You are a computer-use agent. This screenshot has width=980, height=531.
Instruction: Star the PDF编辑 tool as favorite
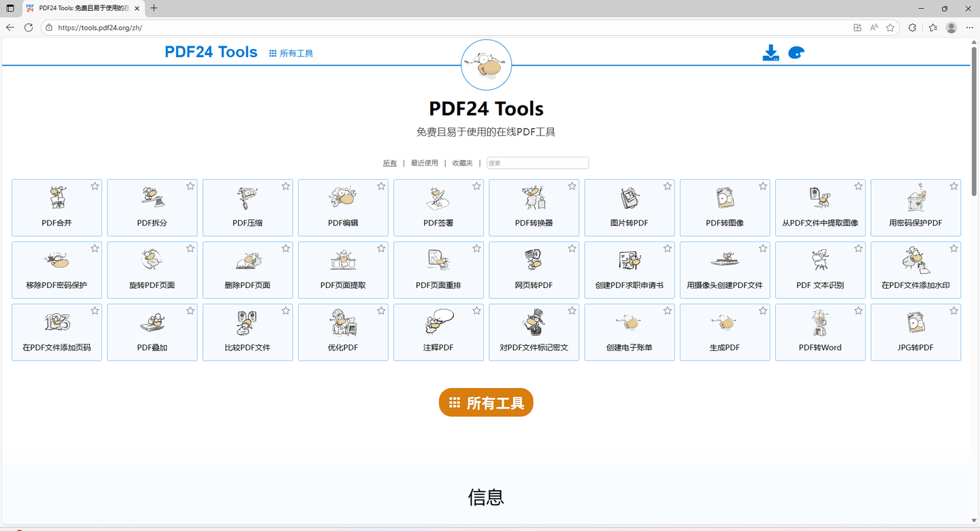click(381, 186)
